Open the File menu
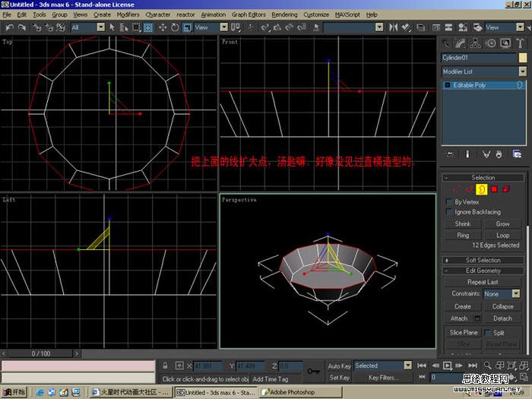This screenshot has width=532, height=399. (7, 14)
